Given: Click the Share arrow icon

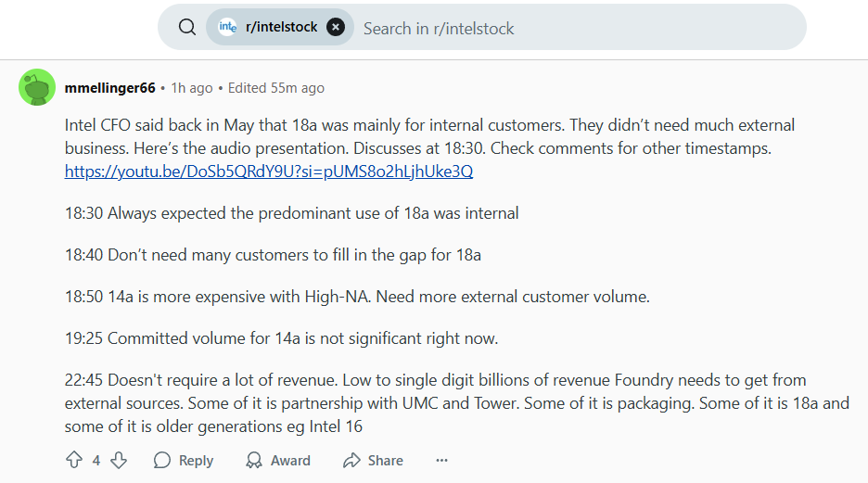Looking at the screenshot, I should coord(351,461).
